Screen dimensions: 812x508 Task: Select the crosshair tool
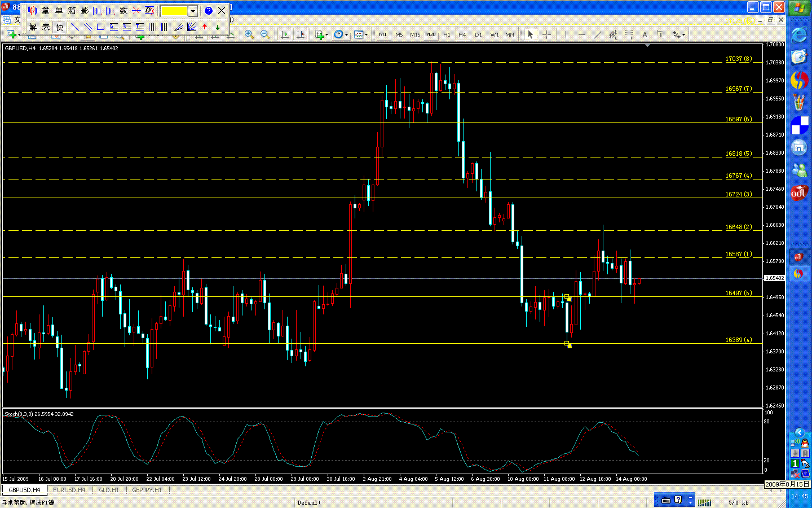[x=546, y=34]
